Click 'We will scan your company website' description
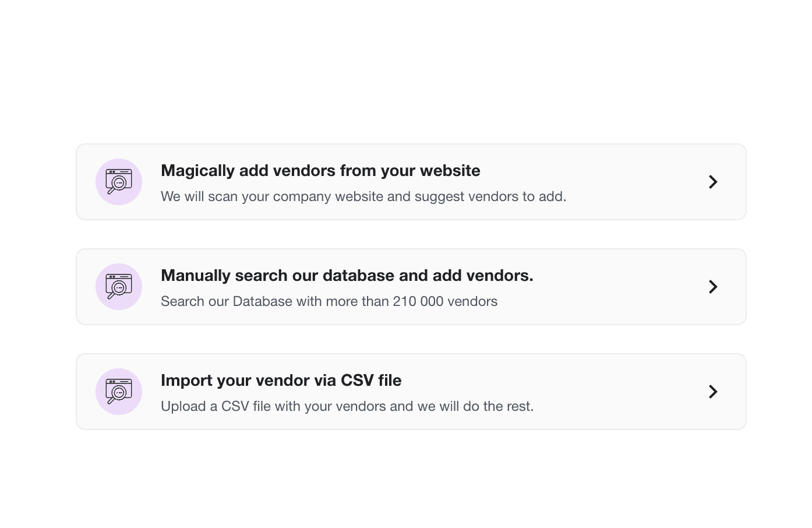The image size is (812, 528). tap(363, 196)
